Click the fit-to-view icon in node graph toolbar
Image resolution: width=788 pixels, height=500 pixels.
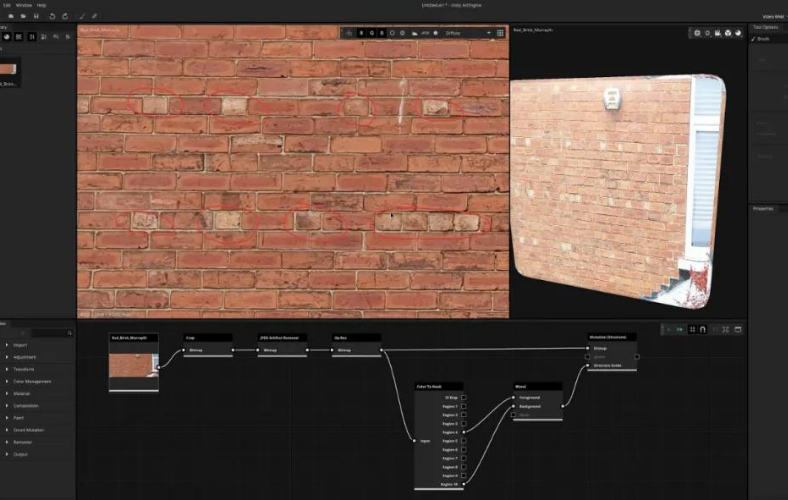726,330
